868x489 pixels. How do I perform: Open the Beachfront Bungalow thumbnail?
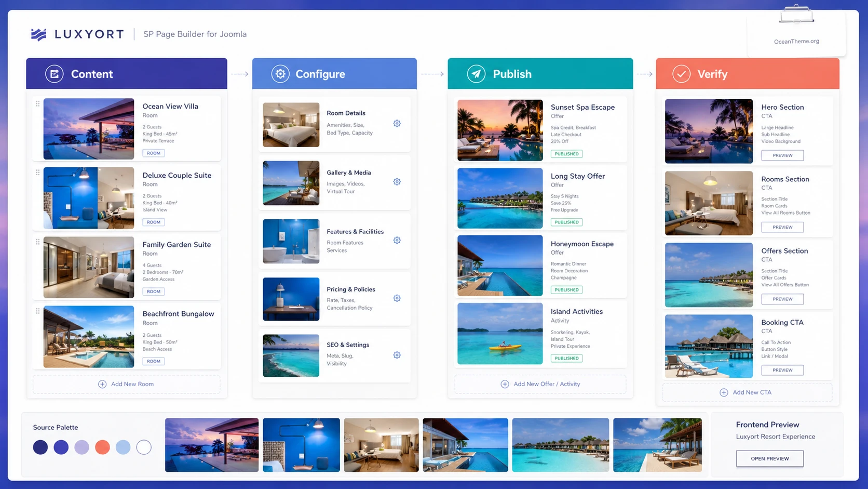coord(89,337)
